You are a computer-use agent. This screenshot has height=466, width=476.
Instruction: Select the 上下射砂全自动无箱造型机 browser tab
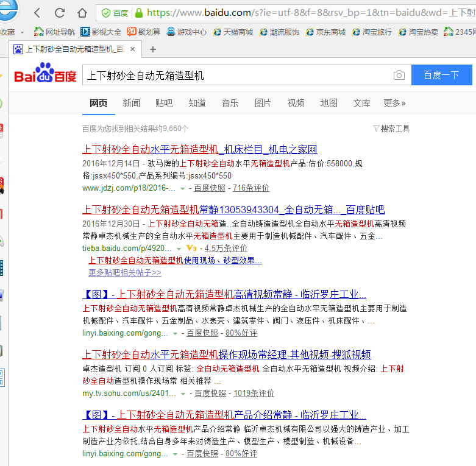[x=75, y=49]
